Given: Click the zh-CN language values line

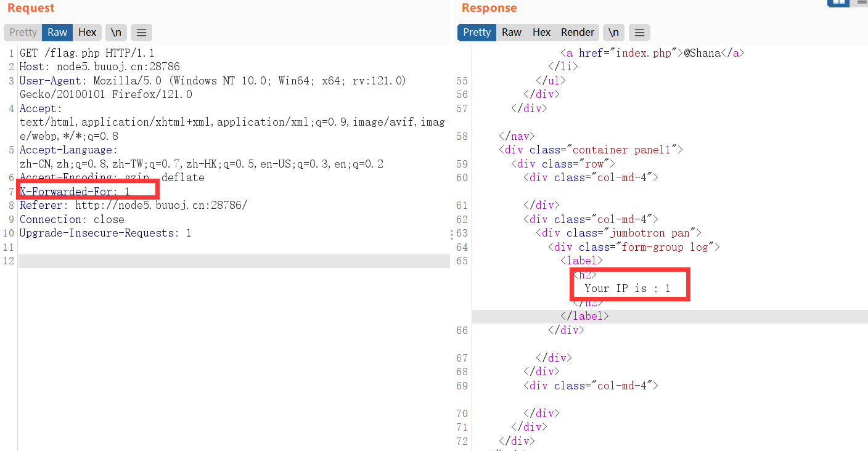Looking at the screenshot, I should [202, 164].
